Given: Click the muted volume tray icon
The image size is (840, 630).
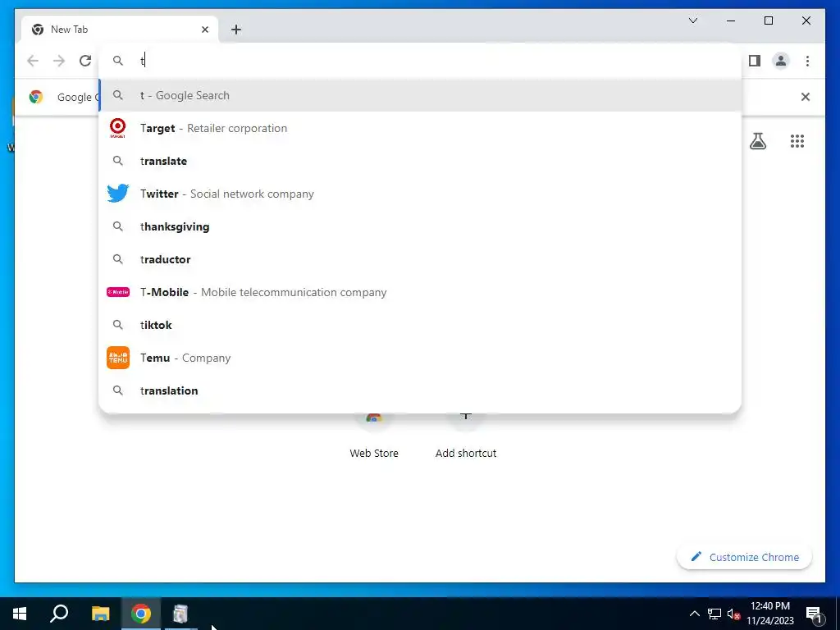Looking at the screenshot, I should [733, 614].
